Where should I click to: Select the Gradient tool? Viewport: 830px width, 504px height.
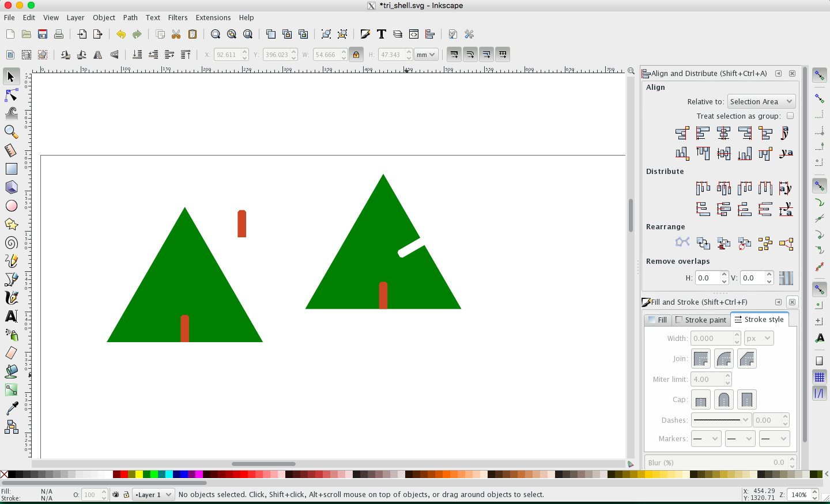11,390
